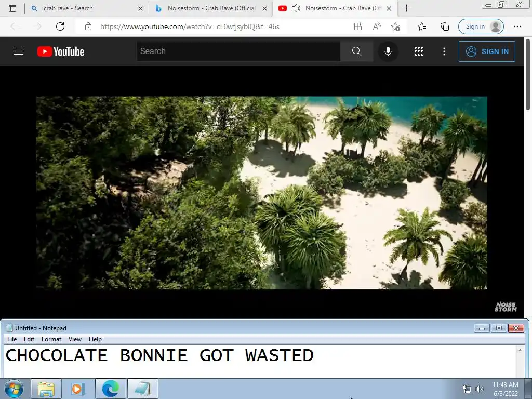
Task: Click the Read aloud icon
Action: click(377, 26)
